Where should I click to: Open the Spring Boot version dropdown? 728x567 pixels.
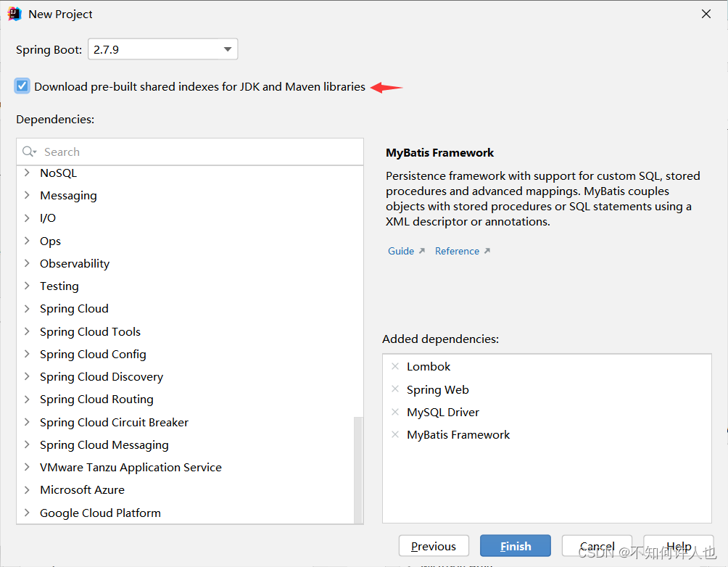(x=226, y=49)
